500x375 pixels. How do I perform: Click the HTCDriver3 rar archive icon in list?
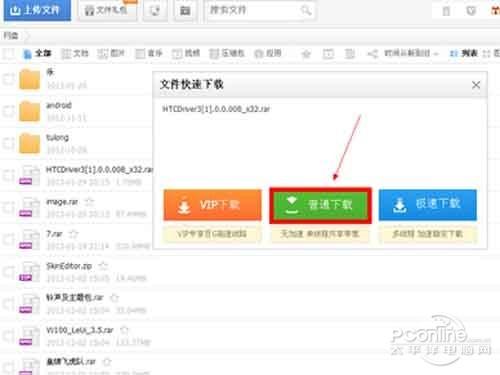(29, 175)
